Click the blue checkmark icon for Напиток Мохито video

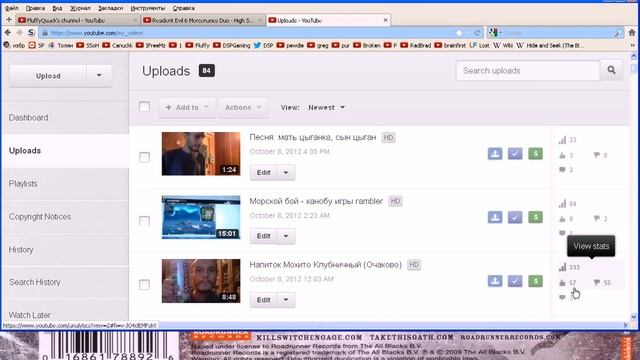(515, 281)
